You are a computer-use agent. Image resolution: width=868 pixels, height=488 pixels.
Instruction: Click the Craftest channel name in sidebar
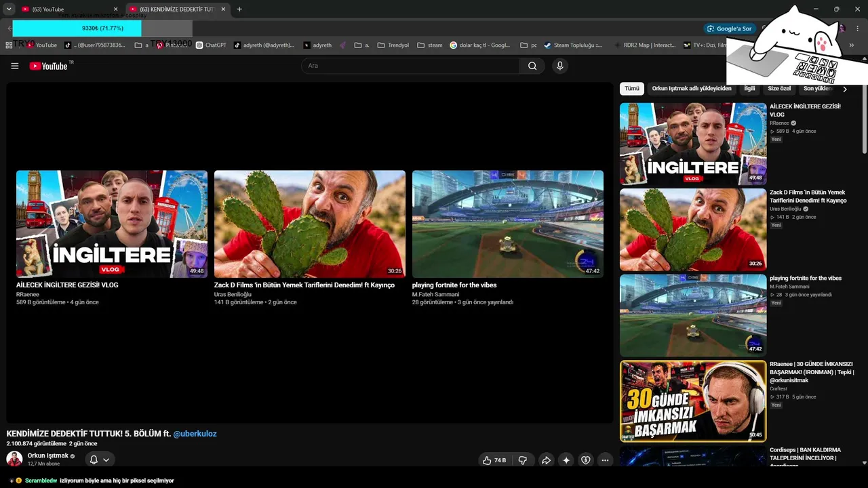pyautogui.click(x=778, y=389)
